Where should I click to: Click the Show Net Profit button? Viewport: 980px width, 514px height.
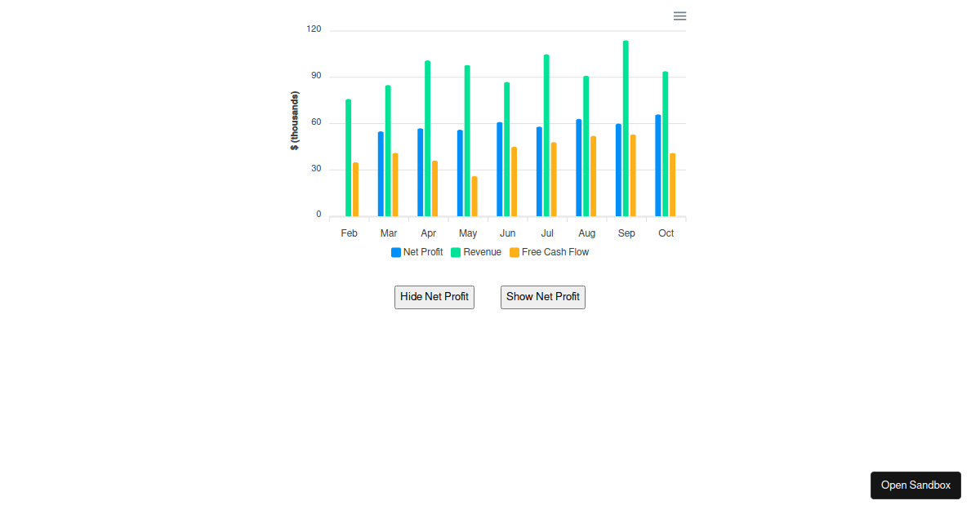[x=542, y=297]
